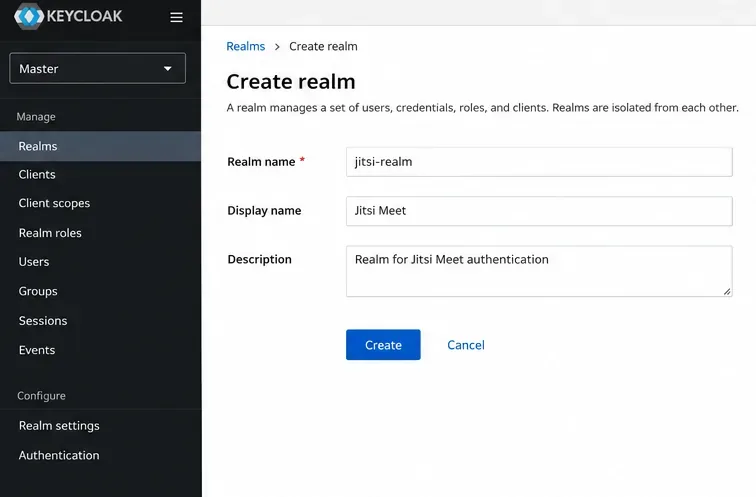The height and width of the screenshot is (497, 756).
Task: Click the breadcrumb chevron separator
Action: (277, 47)
